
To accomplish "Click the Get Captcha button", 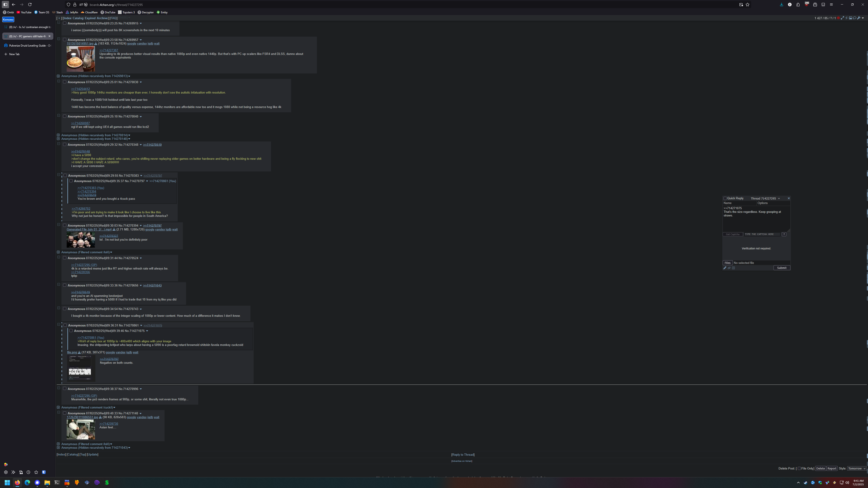I will (x=733, y=235).
